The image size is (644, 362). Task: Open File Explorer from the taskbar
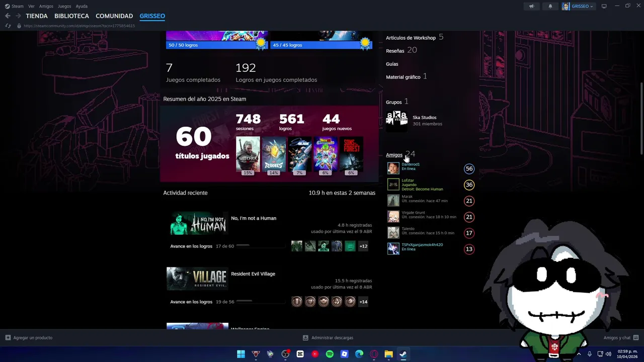tap(388, 354)
